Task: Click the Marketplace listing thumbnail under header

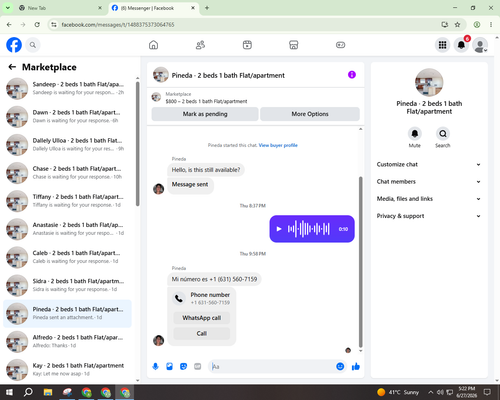Action: click(156, 97)
